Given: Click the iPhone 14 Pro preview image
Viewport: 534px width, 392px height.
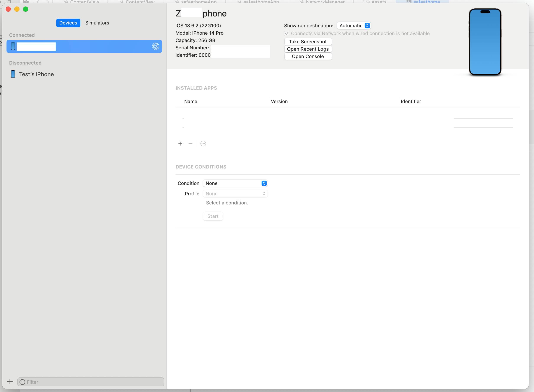Looking at the screenshot, I should [485, 42].
